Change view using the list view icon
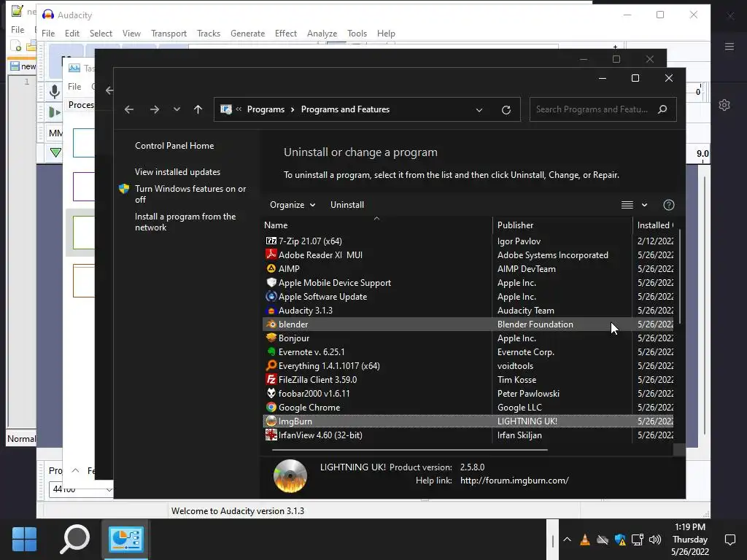The width and height of the screenshot is (747, 560). [x=627, y=205]
